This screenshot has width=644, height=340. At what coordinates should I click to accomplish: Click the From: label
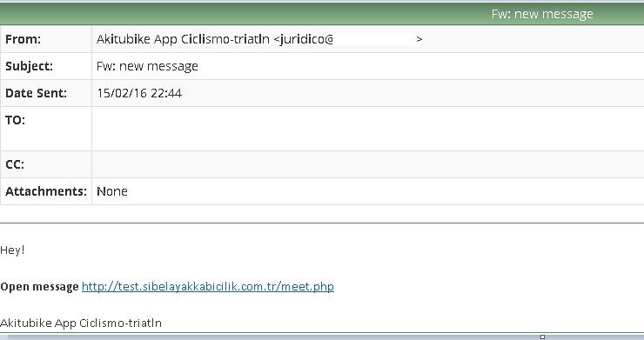(x=23, y=39)
